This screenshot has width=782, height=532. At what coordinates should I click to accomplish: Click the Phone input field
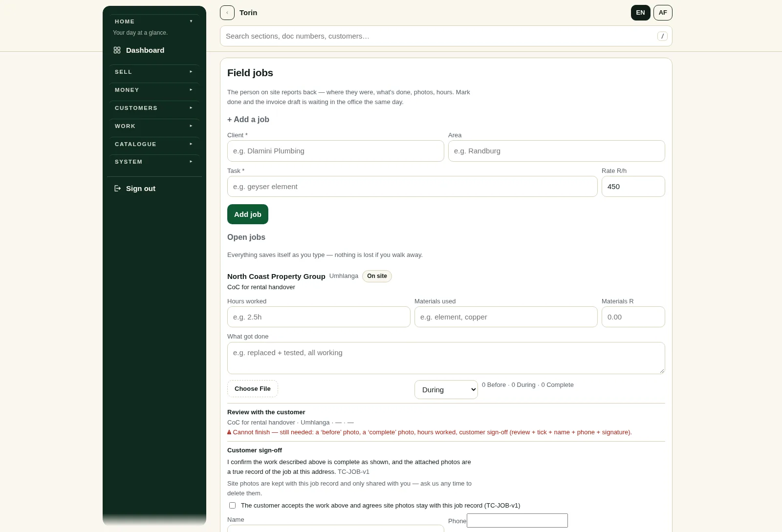pyautogui.click(x=517, y=521)
